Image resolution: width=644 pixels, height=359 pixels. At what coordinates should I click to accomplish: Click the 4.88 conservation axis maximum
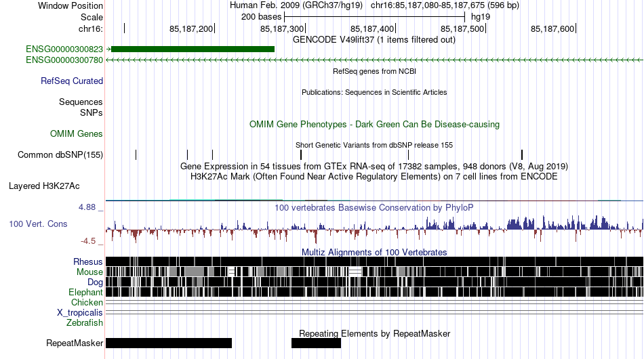87,207
